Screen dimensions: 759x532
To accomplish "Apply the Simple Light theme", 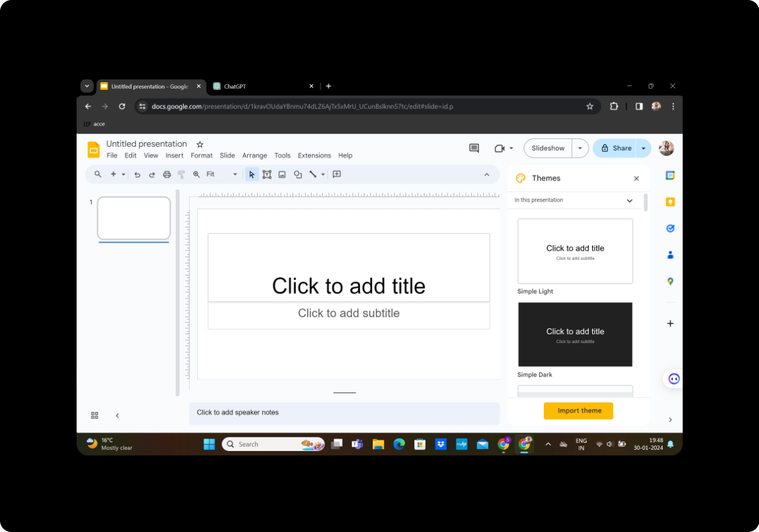I will (575, 251).
